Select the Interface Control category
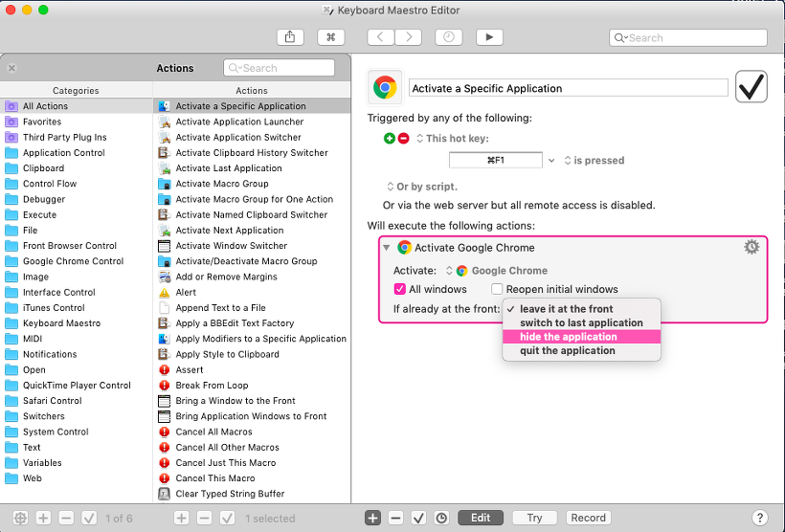This screenshot has width=785, height=532. point(76,292)
